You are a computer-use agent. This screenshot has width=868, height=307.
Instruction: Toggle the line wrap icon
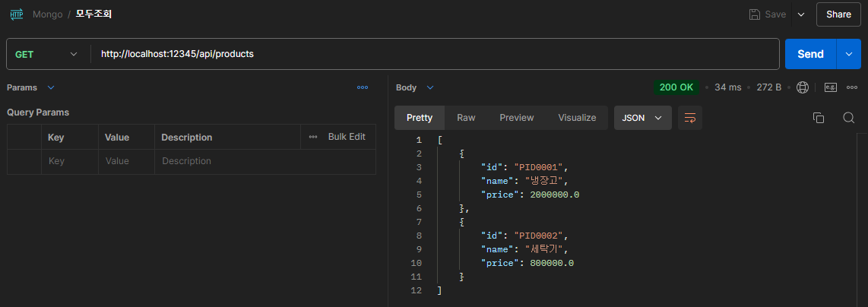(689, 118)
